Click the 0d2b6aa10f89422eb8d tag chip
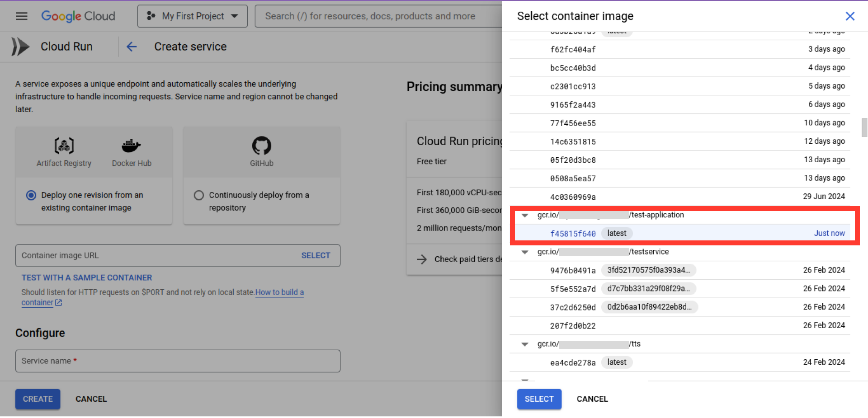 649,307
